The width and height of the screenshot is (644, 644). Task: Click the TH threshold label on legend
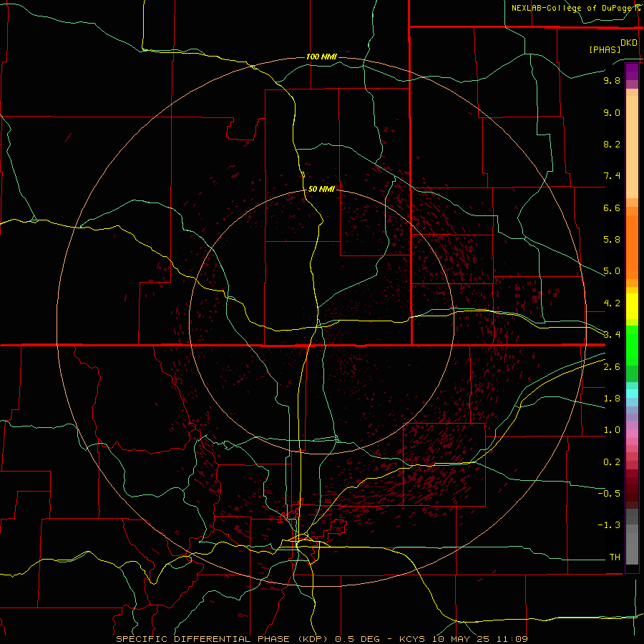point(615,557)
